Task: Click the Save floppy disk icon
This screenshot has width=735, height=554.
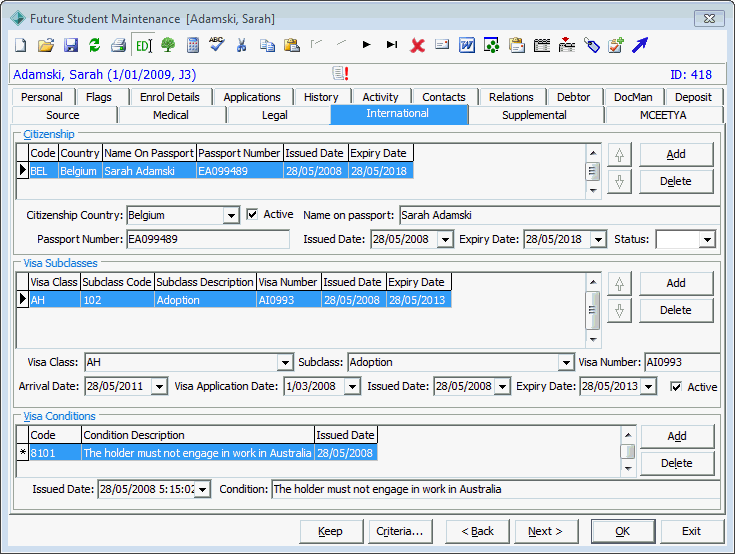Action: coord(71,45)
